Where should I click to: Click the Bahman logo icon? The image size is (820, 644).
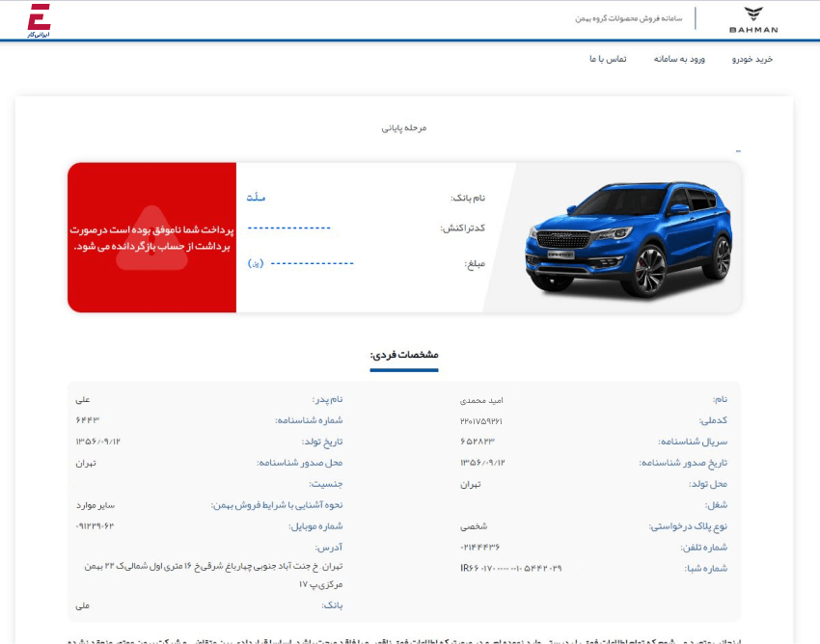(x=753, y=20)
